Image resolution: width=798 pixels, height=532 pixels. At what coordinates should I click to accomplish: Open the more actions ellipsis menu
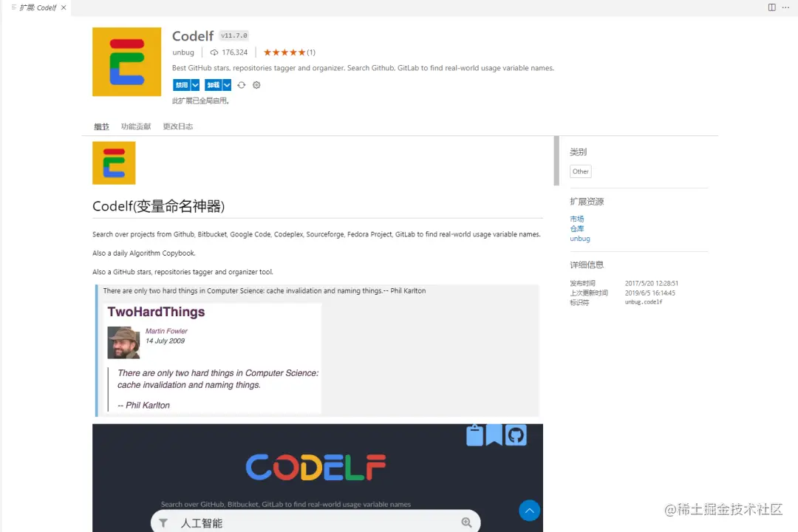(x=785, y=7)
